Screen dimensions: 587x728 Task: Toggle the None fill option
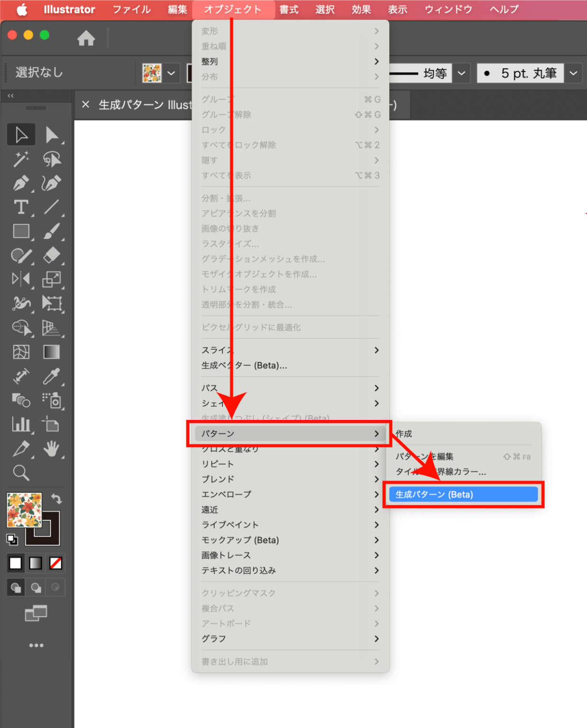[55, 563]
